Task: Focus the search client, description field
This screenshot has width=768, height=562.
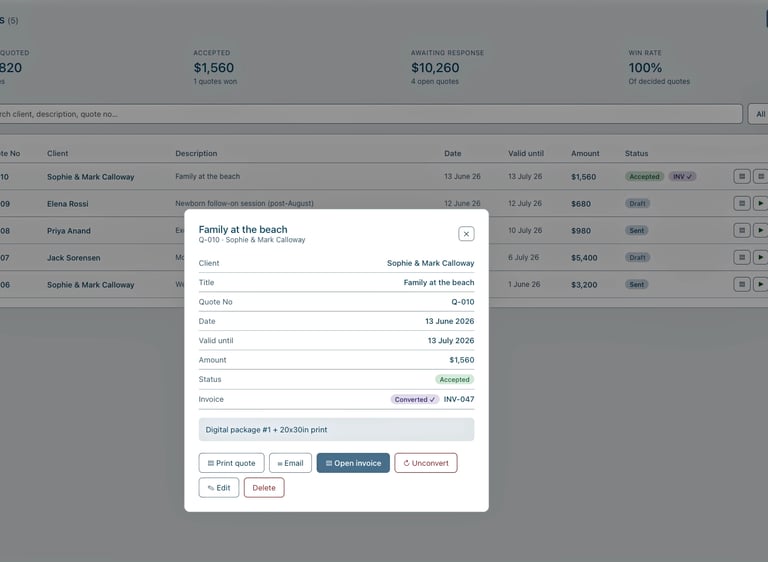Action: click(370, 114)
